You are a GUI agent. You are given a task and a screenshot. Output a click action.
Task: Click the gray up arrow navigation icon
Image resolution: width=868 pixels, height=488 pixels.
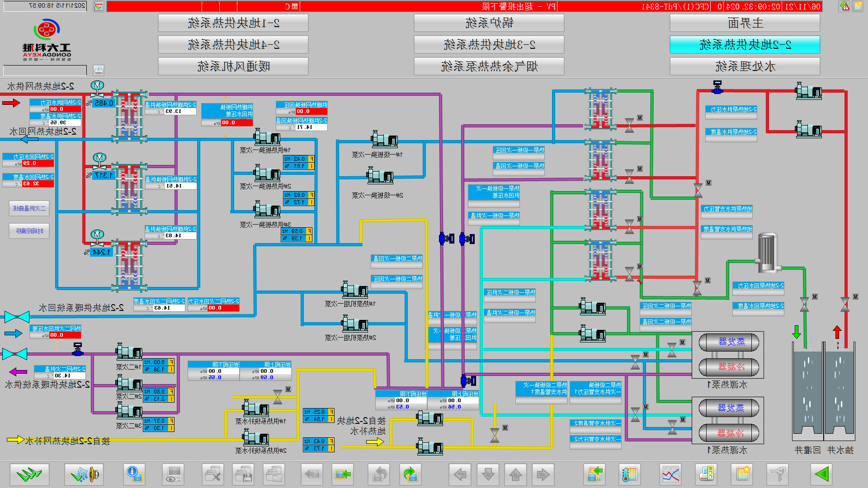point(515,474)
